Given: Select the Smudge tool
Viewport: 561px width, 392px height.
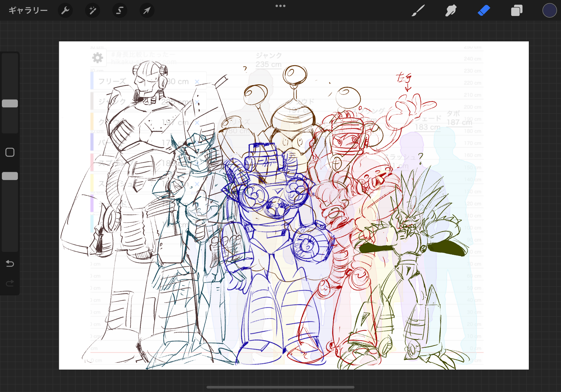Looking at the screenshot, I should click(451, 11).
